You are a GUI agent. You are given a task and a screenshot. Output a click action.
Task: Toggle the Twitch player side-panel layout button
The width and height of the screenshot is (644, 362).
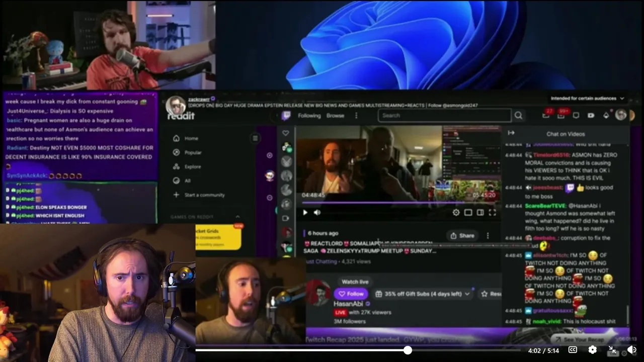[x=480, y=213]
